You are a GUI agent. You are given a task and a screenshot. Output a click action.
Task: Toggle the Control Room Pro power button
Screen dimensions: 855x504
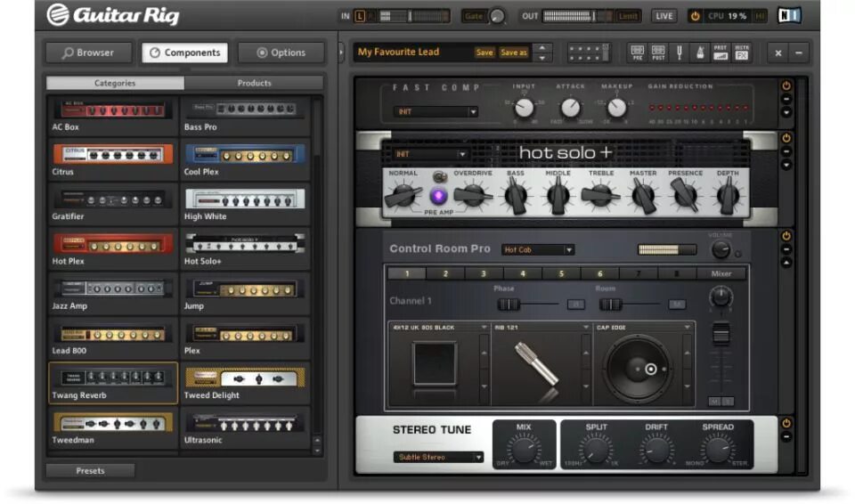click(x=786, y=236)
